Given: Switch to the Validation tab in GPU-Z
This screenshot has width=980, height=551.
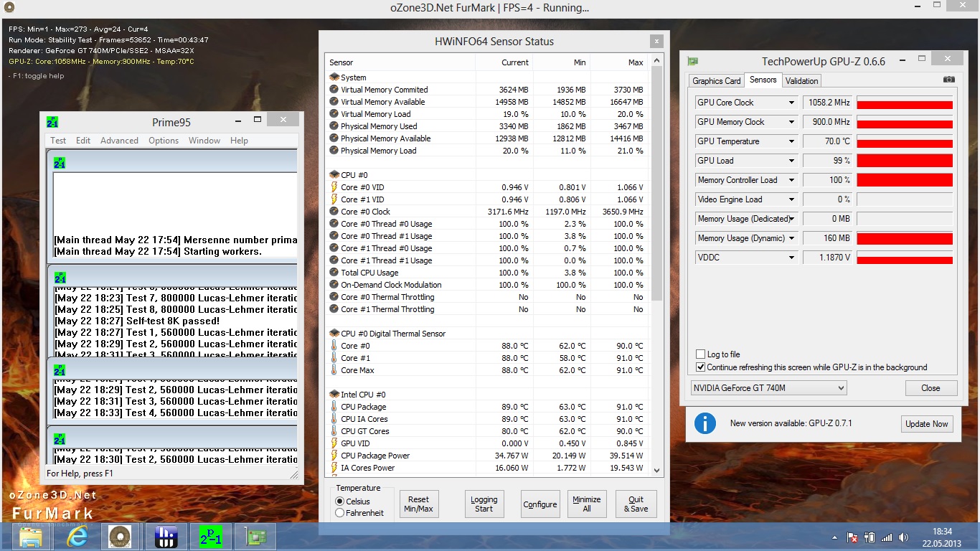Looking at the screenshot, I should click(x=801, y=81).
